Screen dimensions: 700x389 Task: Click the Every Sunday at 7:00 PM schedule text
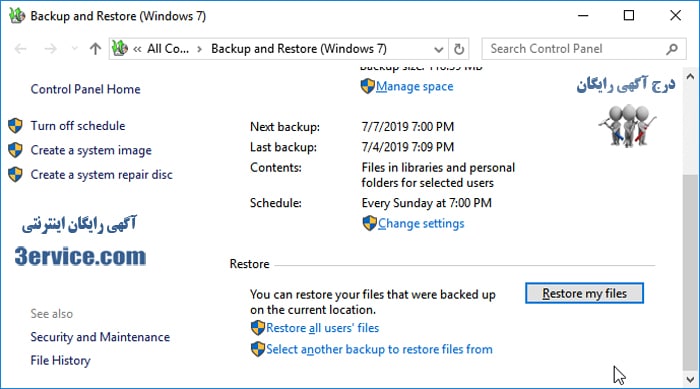pyautogui.click(x=426, y=203)
